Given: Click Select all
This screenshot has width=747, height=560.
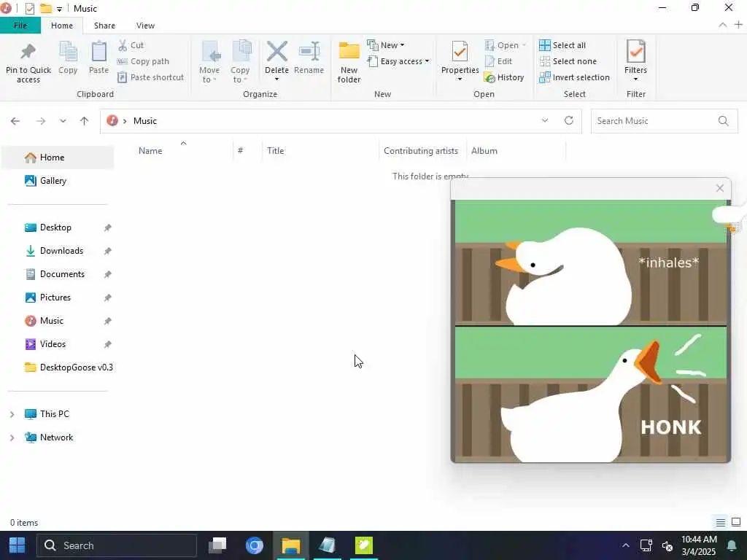Looking at the screenshot, I should (x=562, y=45).
